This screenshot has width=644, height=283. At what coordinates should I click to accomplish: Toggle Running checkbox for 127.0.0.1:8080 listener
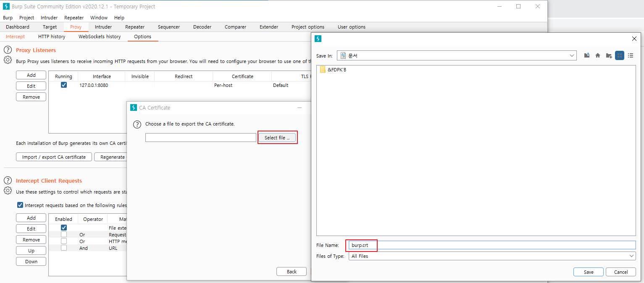tap(64, 85)
